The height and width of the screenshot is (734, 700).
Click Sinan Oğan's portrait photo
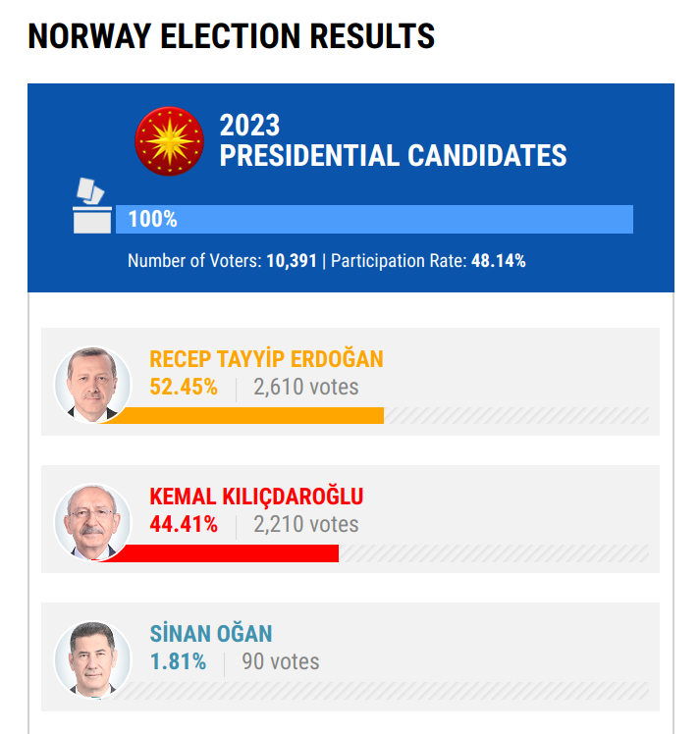click(x=91, y=657)
